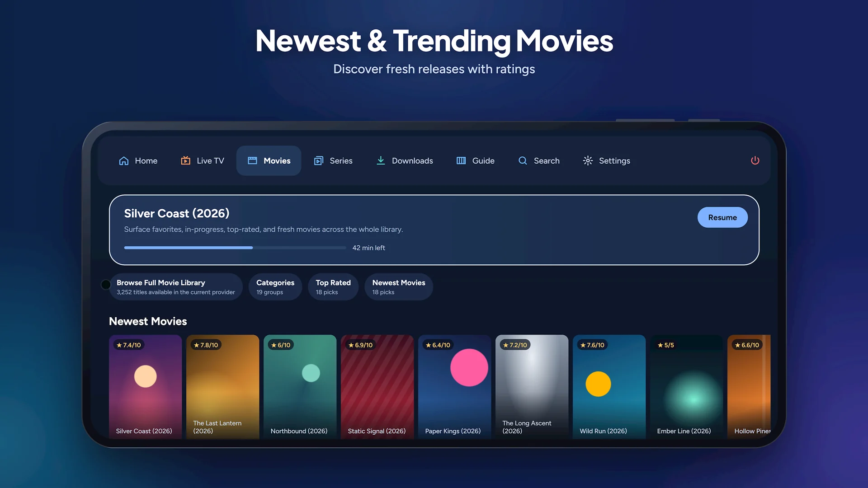Open the Hollow Pines poster

tap(749, 387)
